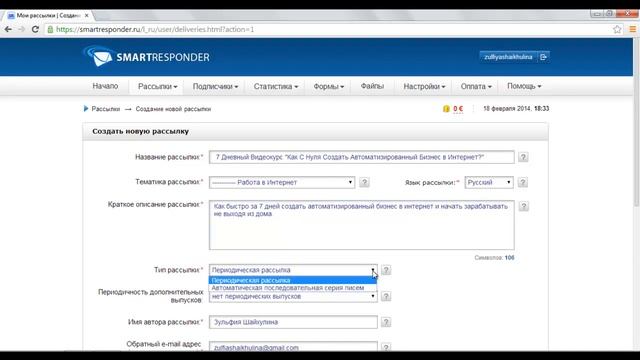The width and height of the screenshot is (640, 360).
Task: Open help icon for Тематика рассылки
Action: [364, 182]
